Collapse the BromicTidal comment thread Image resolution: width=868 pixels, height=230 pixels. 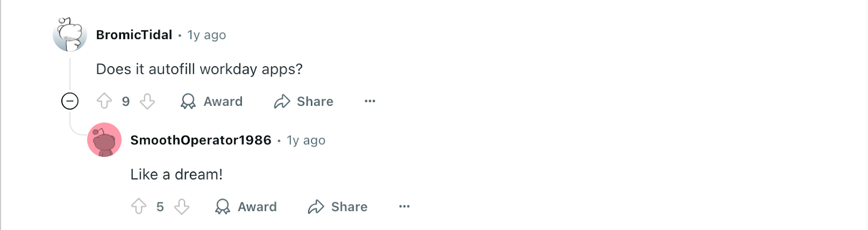coord(70,101)
